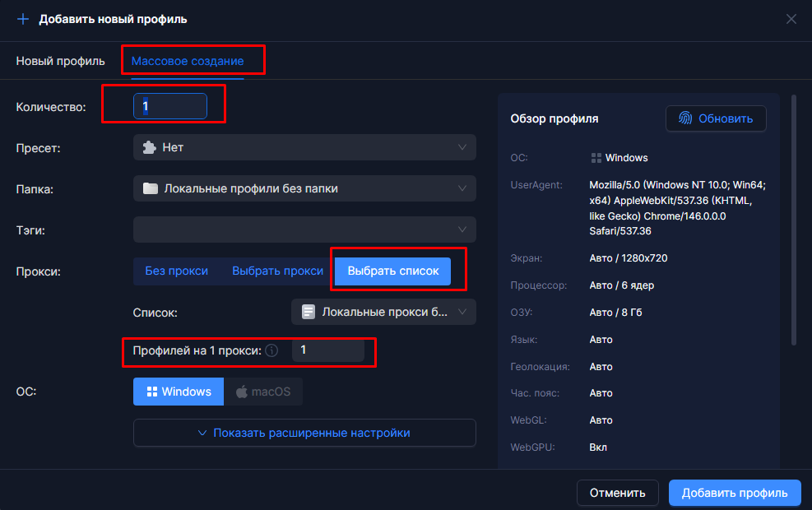Select Windows as the OS

tap(179, 392)
